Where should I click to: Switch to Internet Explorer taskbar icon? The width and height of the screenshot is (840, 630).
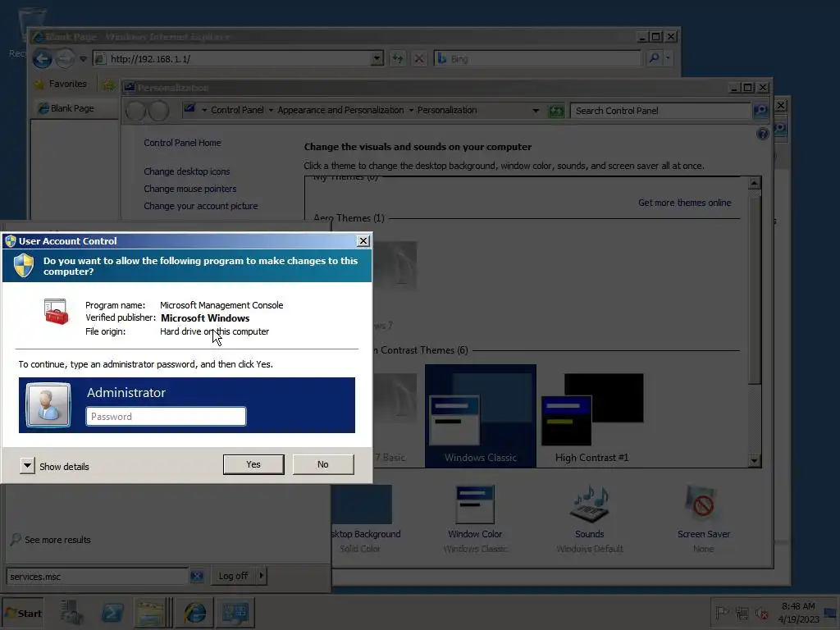[195, 613]
